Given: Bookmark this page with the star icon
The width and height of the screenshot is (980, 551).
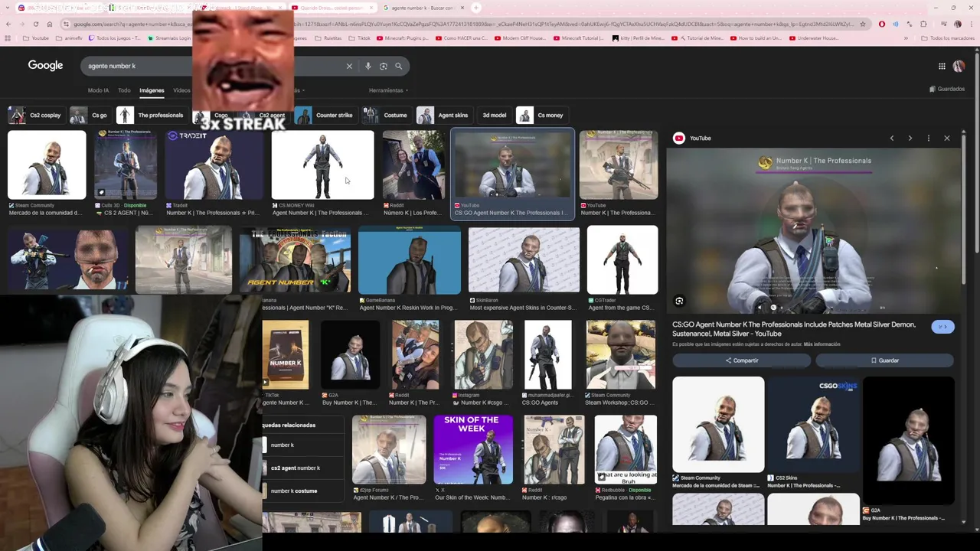Looking at the screenshot, I should pyautogui.click(x=863, y=24).
